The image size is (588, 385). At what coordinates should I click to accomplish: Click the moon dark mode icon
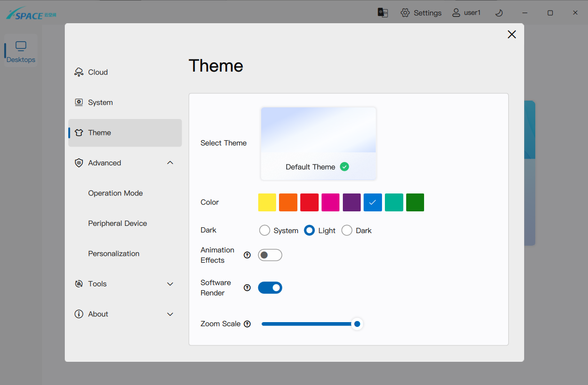pos(499,13)
